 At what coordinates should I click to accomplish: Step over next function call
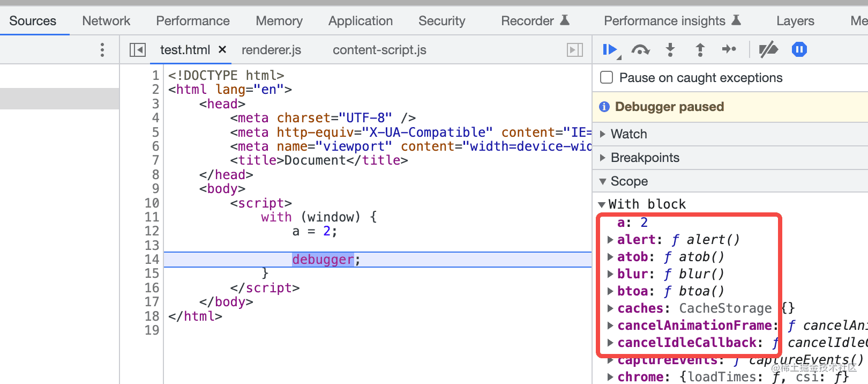tap(640, 50)
